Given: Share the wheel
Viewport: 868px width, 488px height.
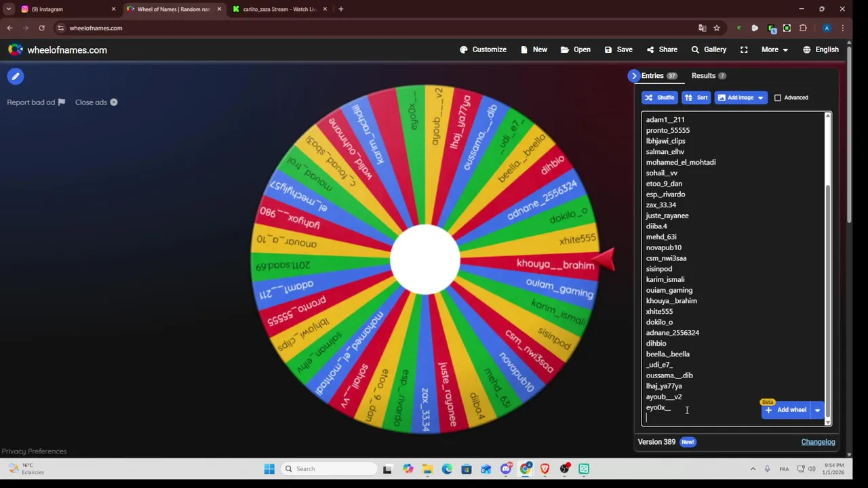Looking at the screenshot, I should click(x=662, y=49).
